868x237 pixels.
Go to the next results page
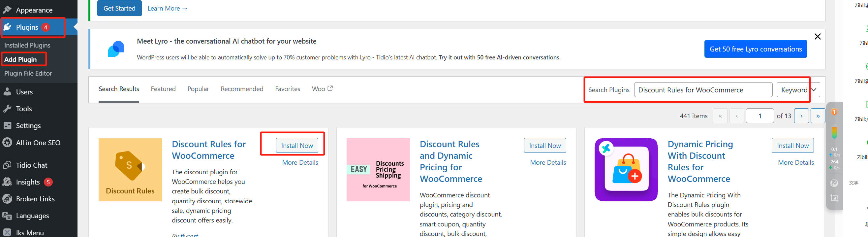(x=801, y=116)
